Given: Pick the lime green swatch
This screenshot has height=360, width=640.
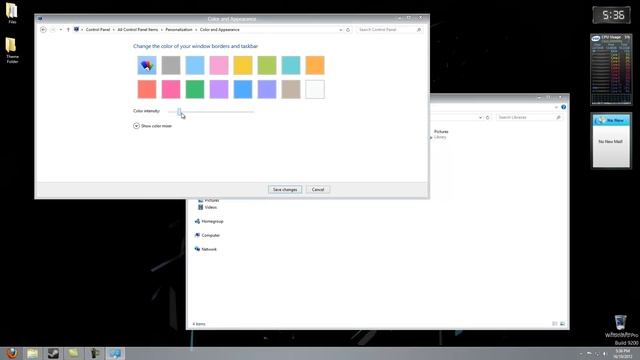Looking at the screenshot, I should pos(267,65).
